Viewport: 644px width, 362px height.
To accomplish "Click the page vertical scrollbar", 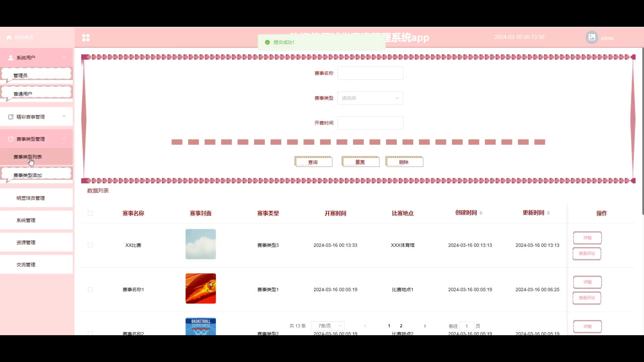I will (643, 131).
